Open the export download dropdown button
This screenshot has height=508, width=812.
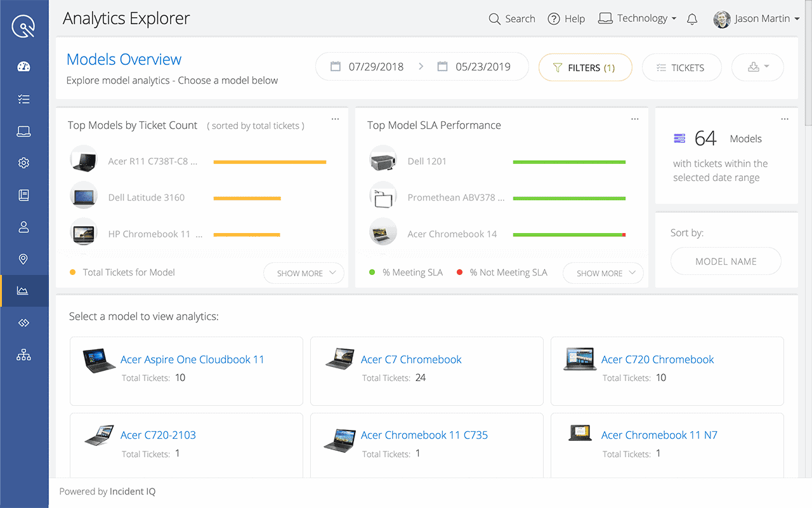(757, 67)
